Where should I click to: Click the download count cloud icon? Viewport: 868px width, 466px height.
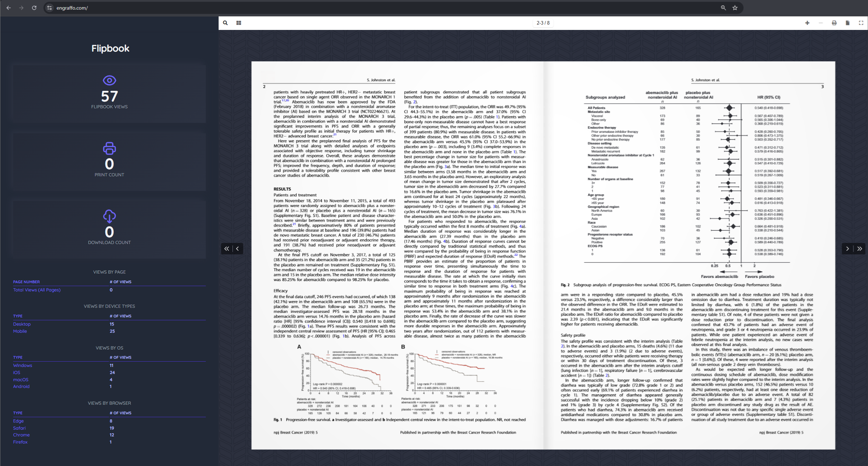tap(109, 216)
